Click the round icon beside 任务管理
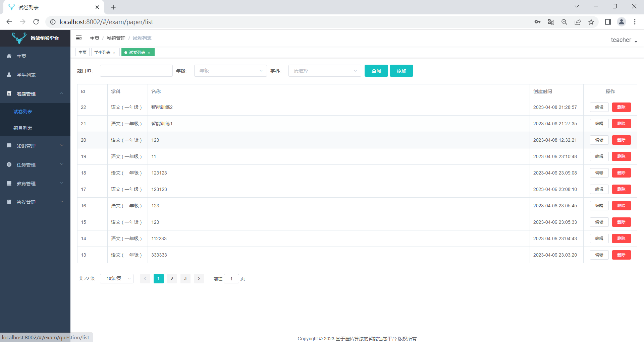644x342 pixels. [x=9, y=164]
